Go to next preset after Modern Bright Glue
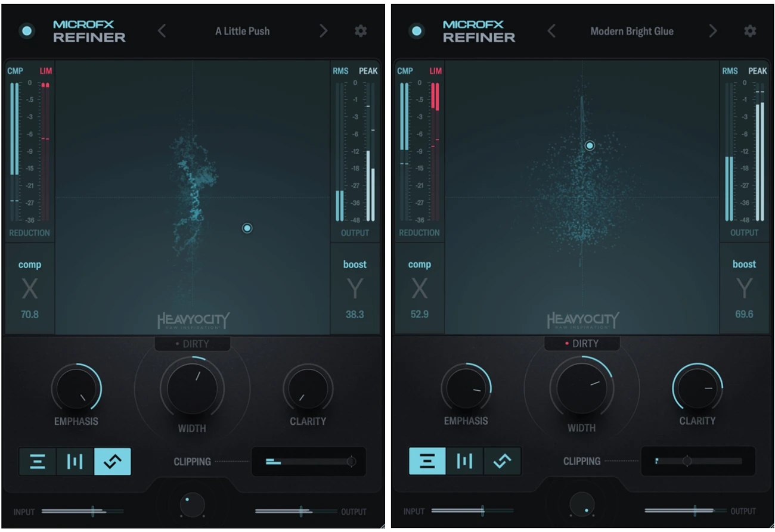This screenshot has width=775, height=532. point(713,31)
